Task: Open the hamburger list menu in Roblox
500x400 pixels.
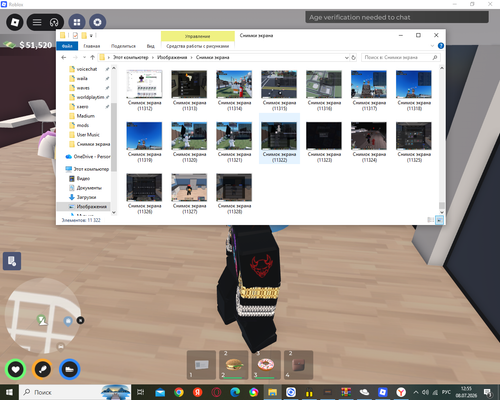Action: click(x=37, y=22)
